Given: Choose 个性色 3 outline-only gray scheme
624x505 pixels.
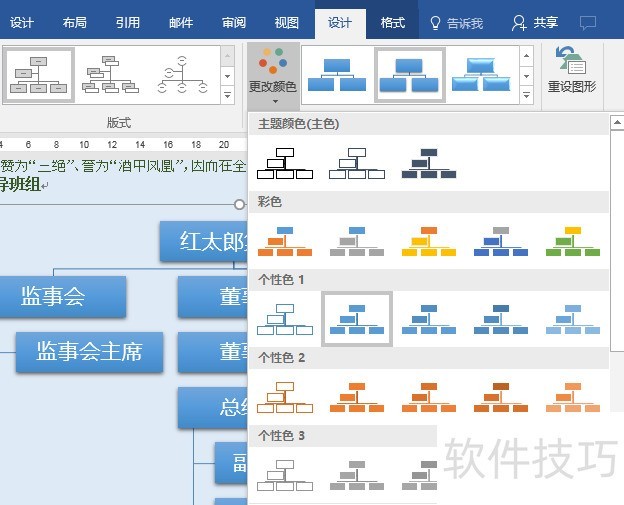Looking at the screenshot, I should pyautogui.click(x=285, y=476).
